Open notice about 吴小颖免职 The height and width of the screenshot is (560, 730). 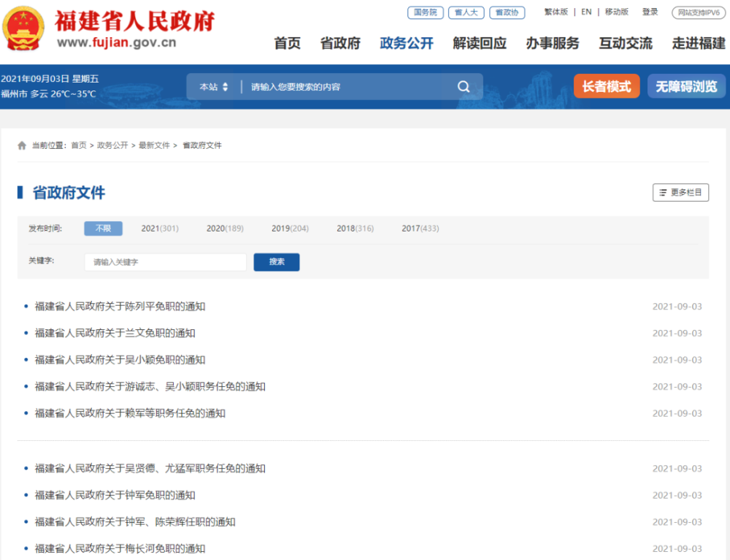click(x=120, y=360)
